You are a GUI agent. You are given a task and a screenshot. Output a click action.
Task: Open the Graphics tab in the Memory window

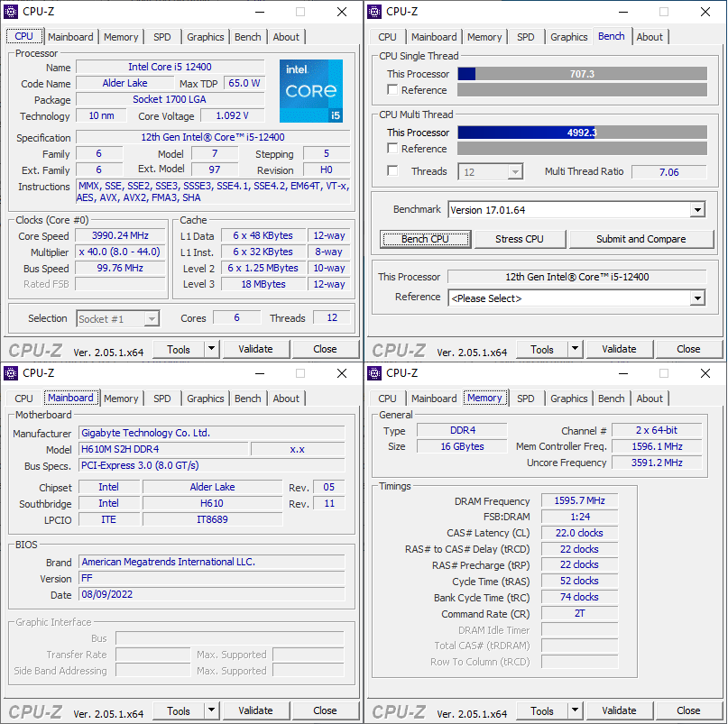coord(568,399)
